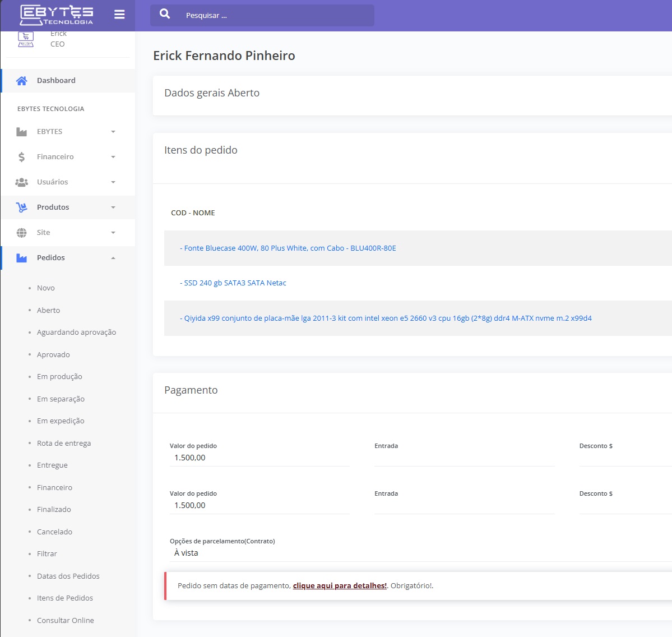Click the 'clique aqui para detalhes!' link
Viewport: 672px width, 637px height.
point(340,585)
